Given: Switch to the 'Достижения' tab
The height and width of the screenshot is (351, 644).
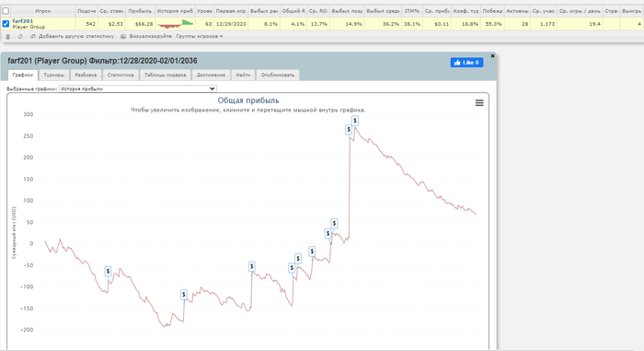Looking at the screenshot, I should (211, 75).
